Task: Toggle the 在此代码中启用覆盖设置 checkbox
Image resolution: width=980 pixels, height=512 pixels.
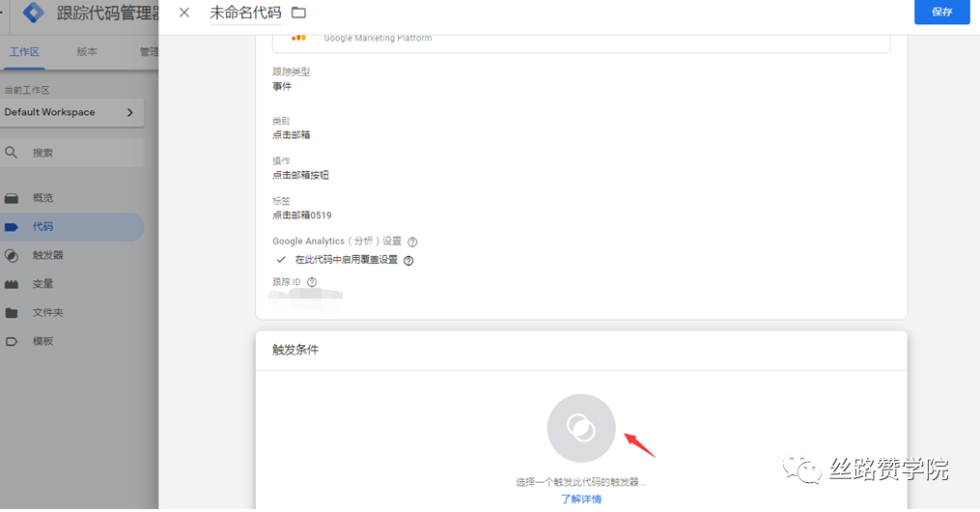Action: (x=281, y=260)
